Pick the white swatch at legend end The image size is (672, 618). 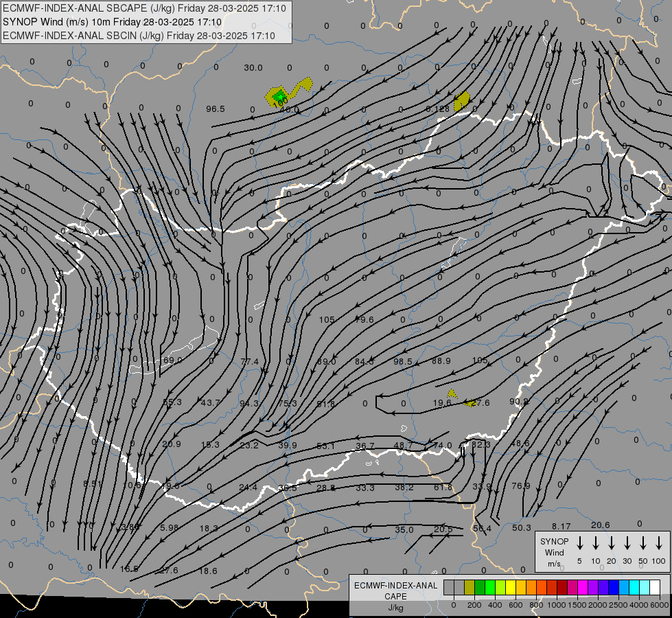(x=654, y=587)
